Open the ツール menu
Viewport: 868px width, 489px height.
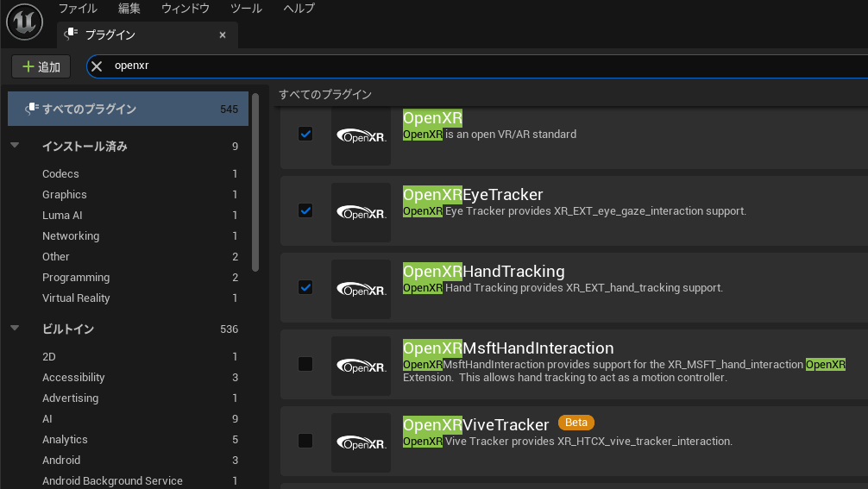click(246, 9)
